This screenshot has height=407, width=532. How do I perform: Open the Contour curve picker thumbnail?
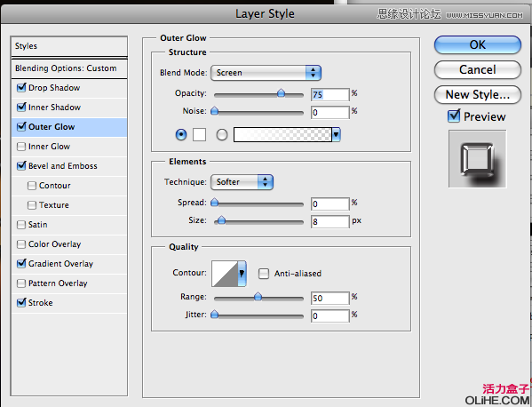(x=225, y=274)
